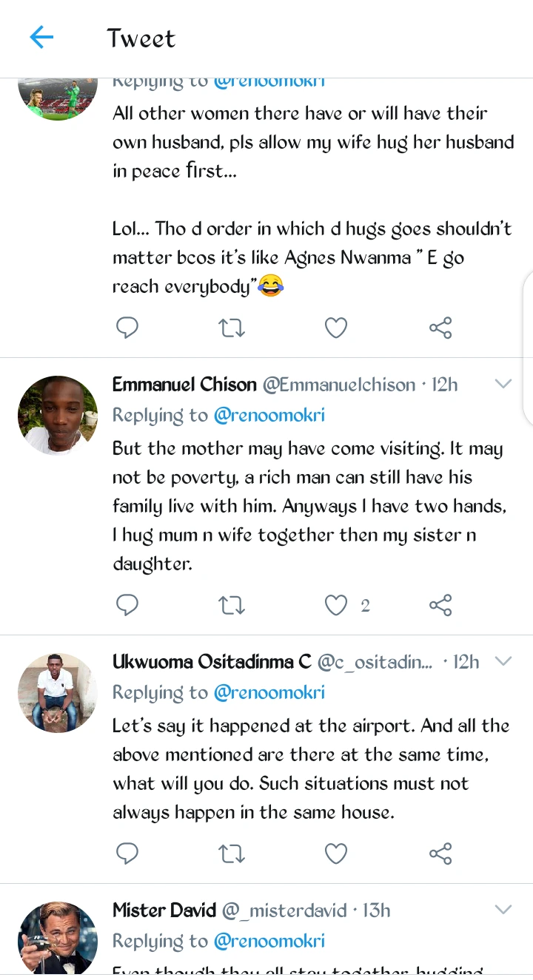
Task: Reply to Emmanuel Chison's tweet
Action: click(x=127, y=606)
